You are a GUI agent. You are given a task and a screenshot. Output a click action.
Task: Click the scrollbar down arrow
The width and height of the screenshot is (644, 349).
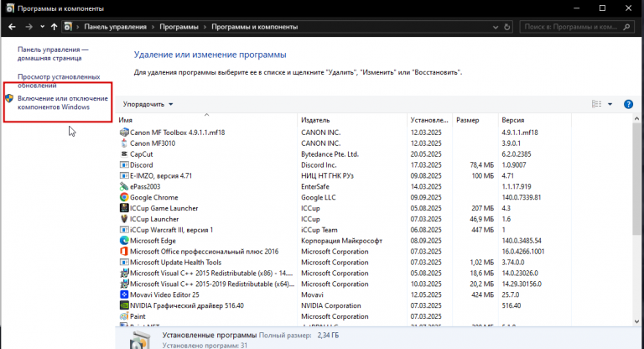636,321
